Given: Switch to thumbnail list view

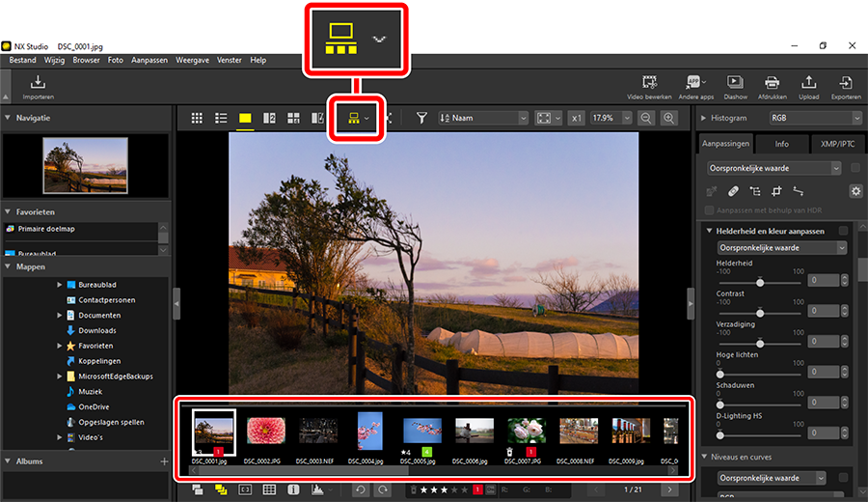Looking at the screenshot, I should point(221,118).
